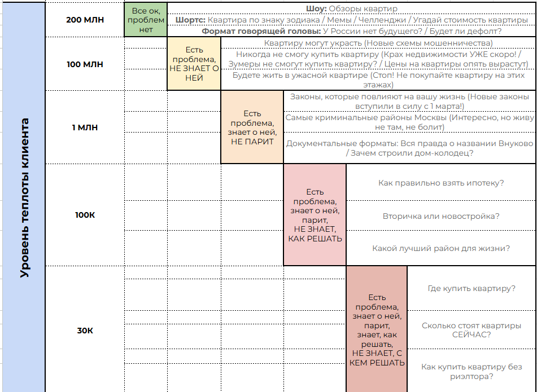Click the '100К' cell
537x392 pixels.
click(85, 215)
